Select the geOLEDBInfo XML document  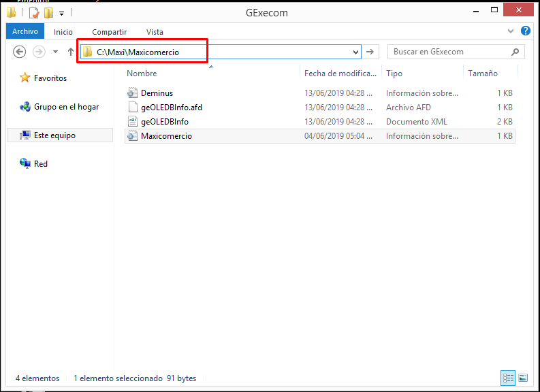319,122
